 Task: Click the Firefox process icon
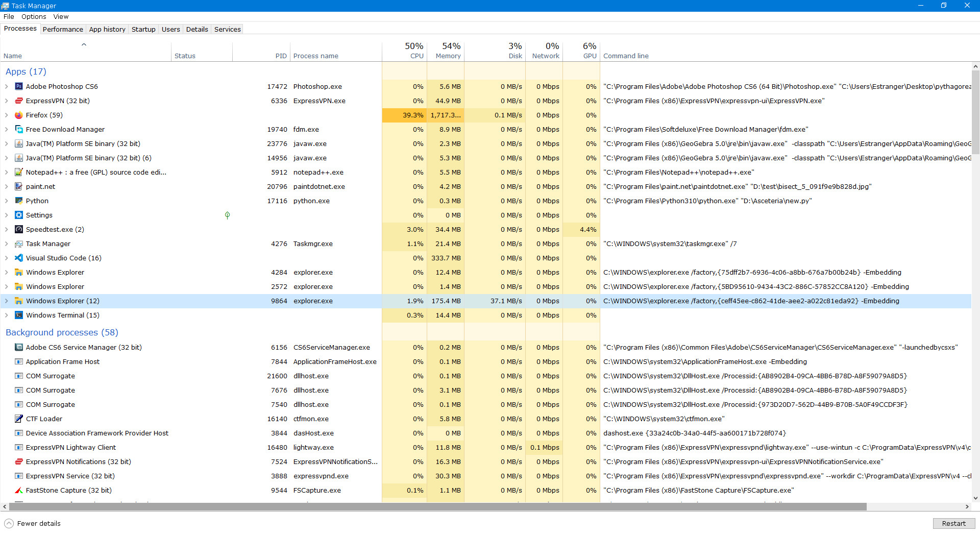[x=19, y=115]
